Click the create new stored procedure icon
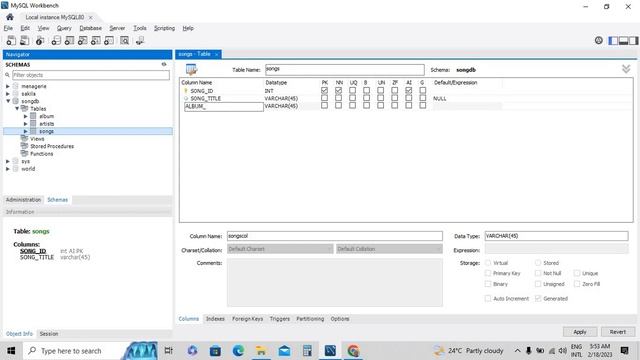The height and width of the screenshot is (360, 640). (96, 40)
